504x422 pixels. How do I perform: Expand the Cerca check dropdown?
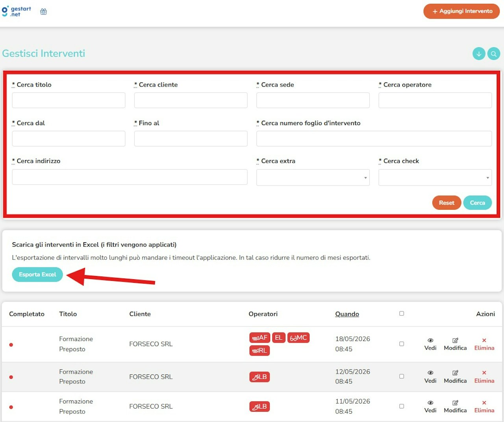pyautogui.click(x=435, y=177)
